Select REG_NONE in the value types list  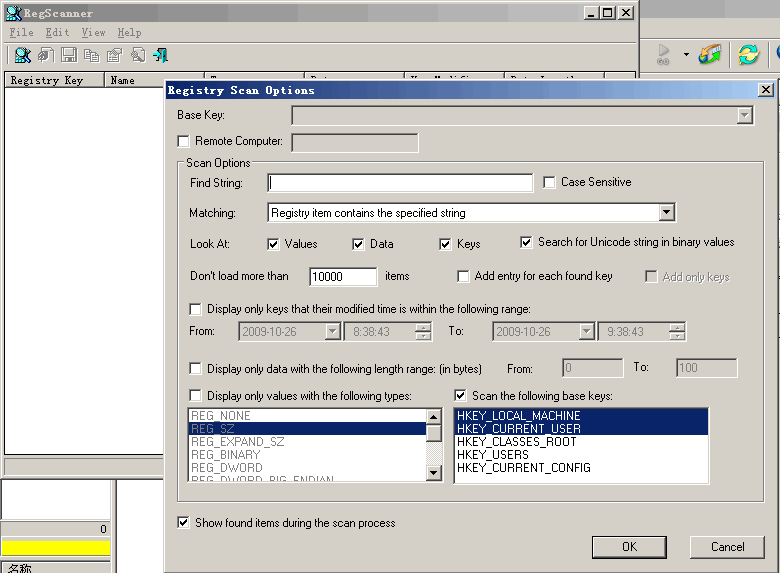click(x=307, y=416)
